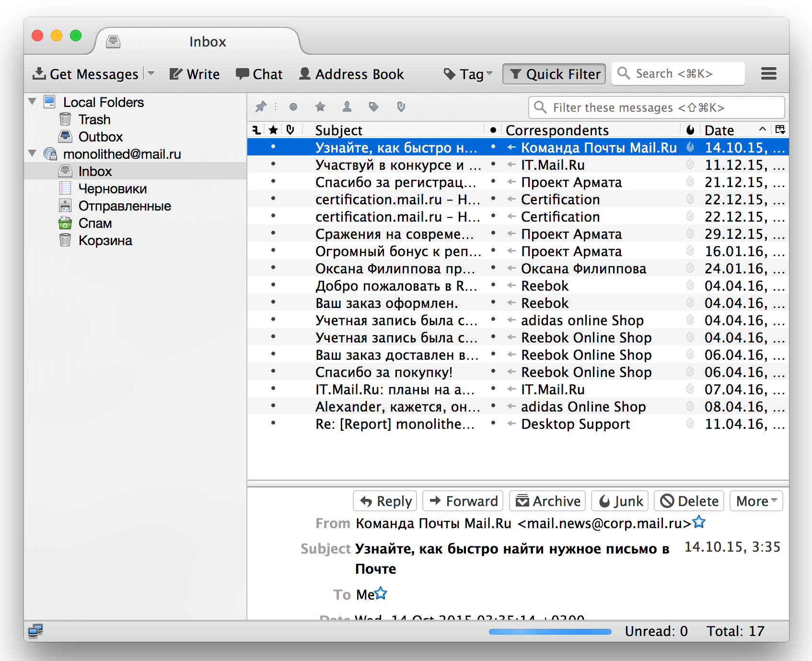Select the Trash local folder
This screenshot has width=812, height=661.
click(94, 119)
